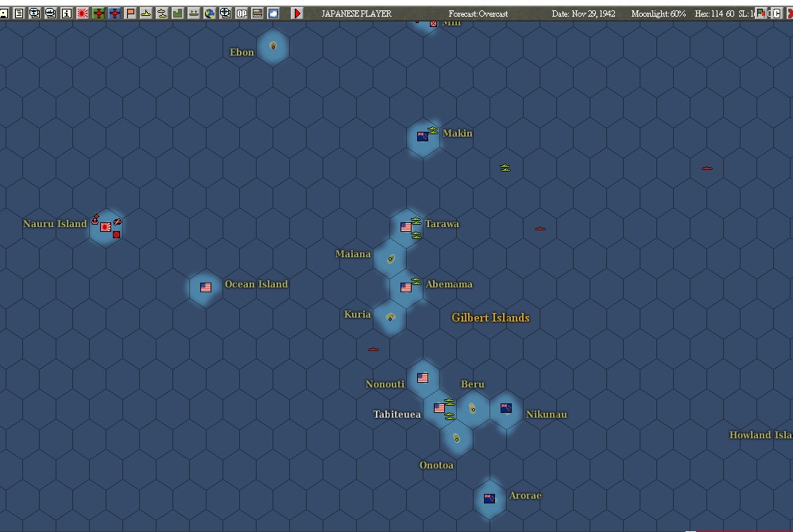
Task: Click the red square unit icon at Nauru
Action: 116,234
